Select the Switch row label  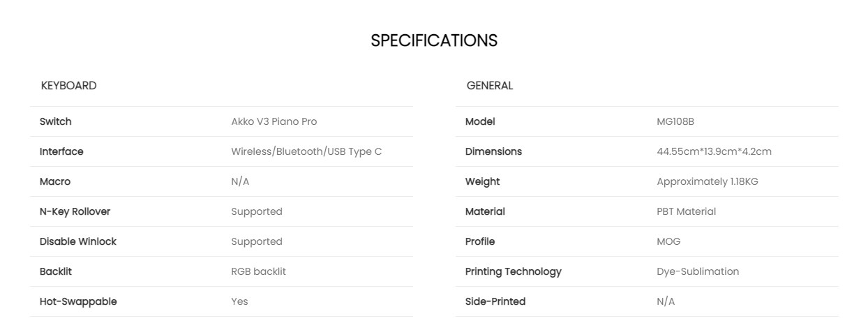(x=55, y=121)
